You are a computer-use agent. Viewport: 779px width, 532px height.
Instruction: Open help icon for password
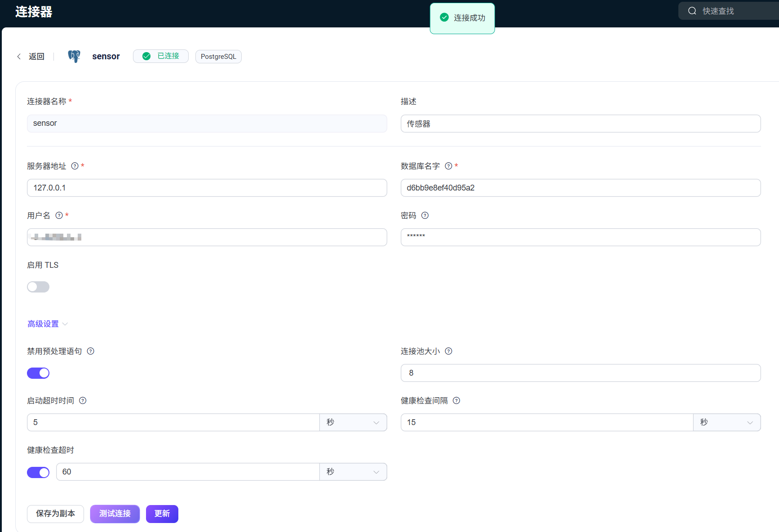click(425, 216)
